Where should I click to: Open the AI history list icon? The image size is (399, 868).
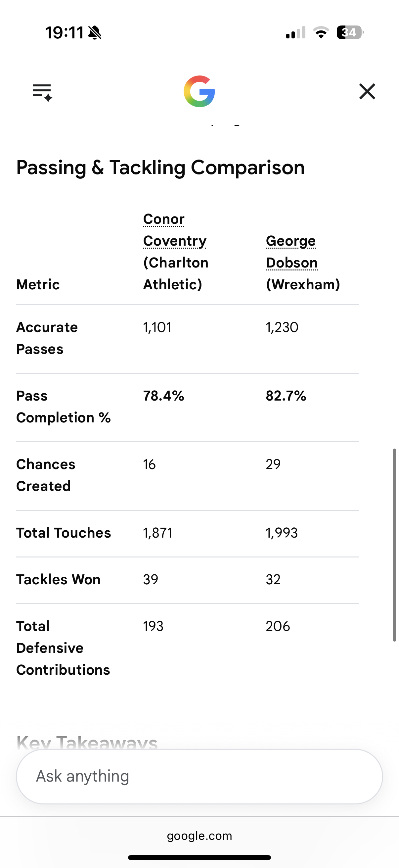pos(42,92)
